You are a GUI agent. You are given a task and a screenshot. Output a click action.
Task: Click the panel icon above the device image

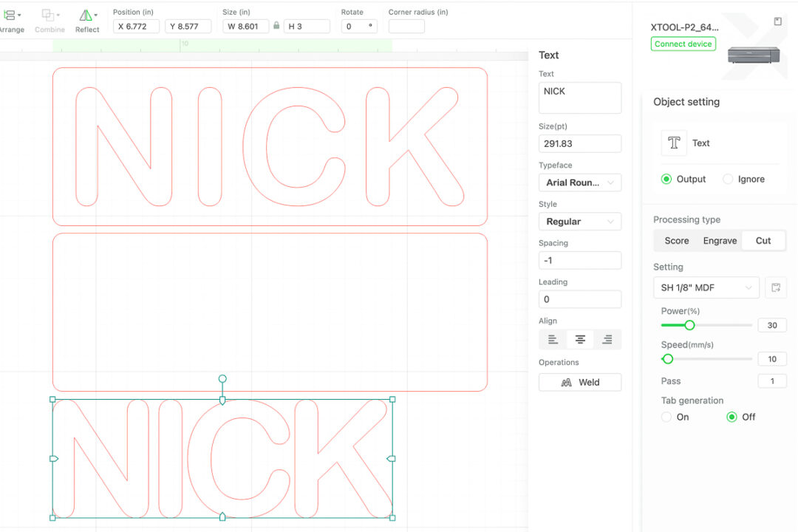(x=777, y=21)
